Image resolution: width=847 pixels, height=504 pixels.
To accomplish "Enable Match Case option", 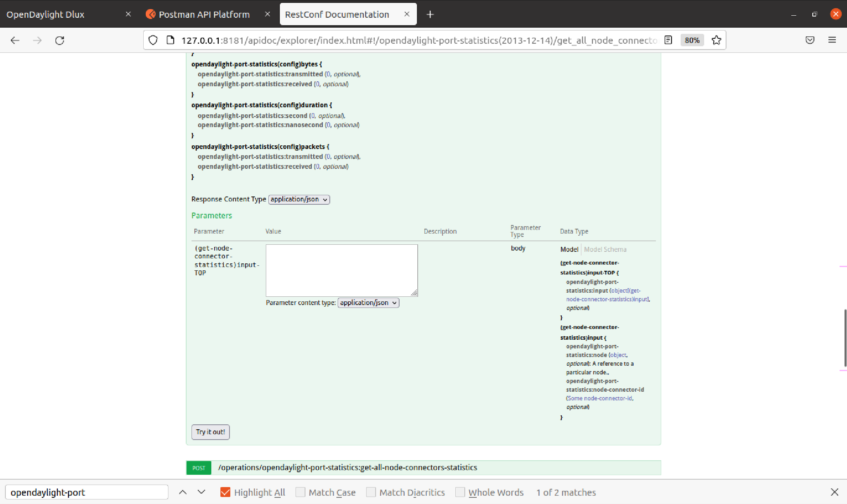I will point(300,492).
